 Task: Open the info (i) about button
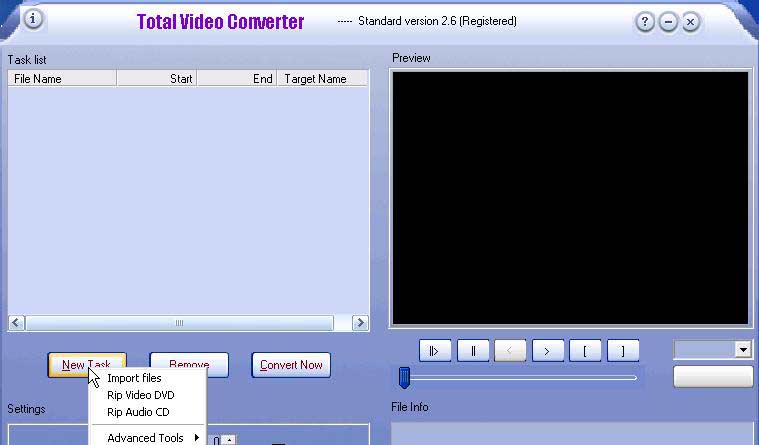(33, 19)
